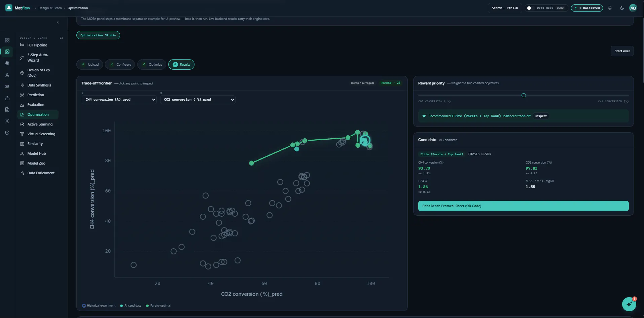Open Full Pipeline page
Viewport: 644px width, 318px height.
[x=38, y=45]
